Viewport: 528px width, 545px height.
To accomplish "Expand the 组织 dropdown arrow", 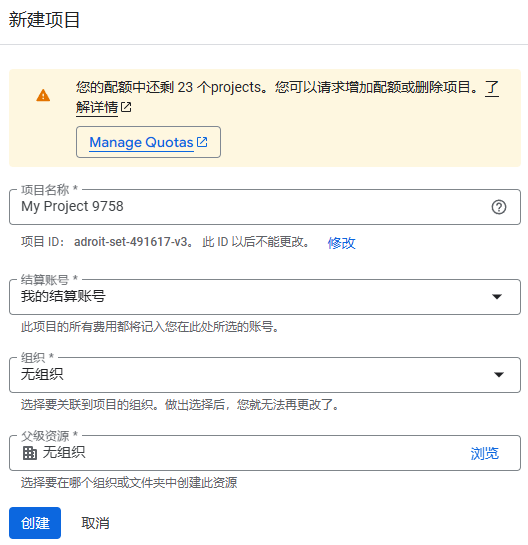I will [x=499, y=375].
